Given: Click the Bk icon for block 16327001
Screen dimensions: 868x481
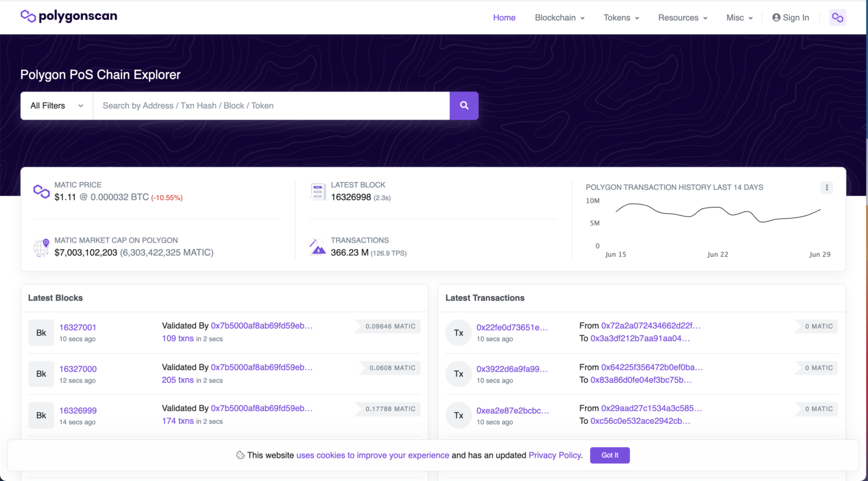Looking at the screenshot, I should click(41, 333).
